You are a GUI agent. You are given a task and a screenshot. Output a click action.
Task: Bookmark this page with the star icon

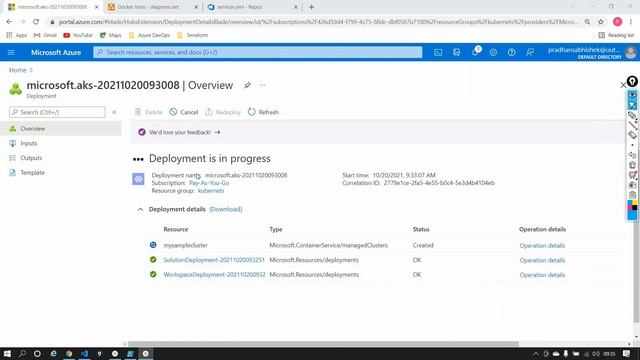coord(601,22)
